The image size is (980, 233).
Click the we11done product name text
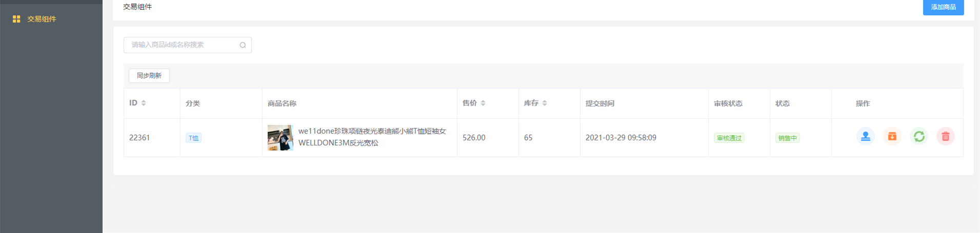pyautogui.click(x=372, y=137)
